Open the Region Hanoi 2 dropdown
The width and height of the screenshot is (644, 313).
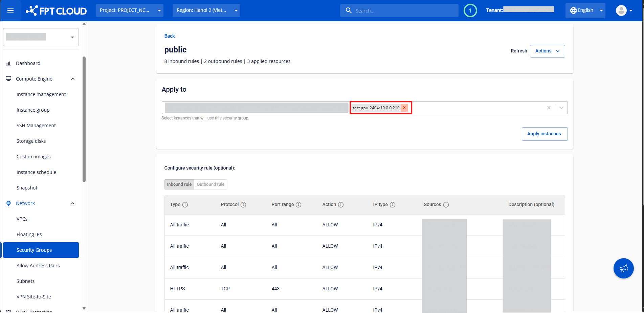coord(206,10)
